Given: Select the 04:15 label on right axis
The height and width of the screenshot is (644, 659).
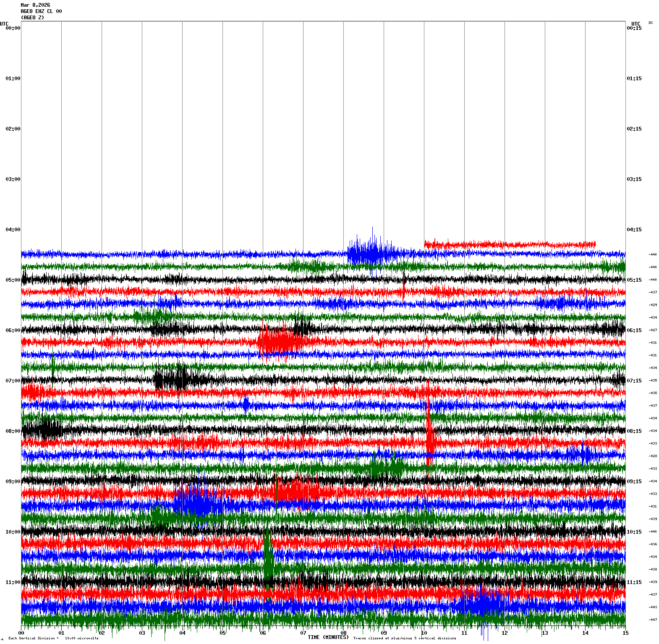Looking at the screenshot, I should (x=634, y=230).
